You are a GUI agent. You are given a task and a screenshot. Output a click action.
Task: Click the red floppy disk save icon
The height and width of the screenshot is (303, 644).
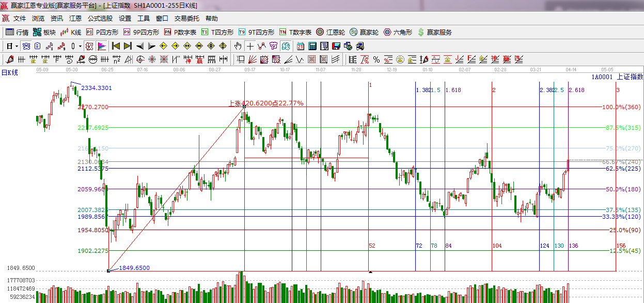337,46
